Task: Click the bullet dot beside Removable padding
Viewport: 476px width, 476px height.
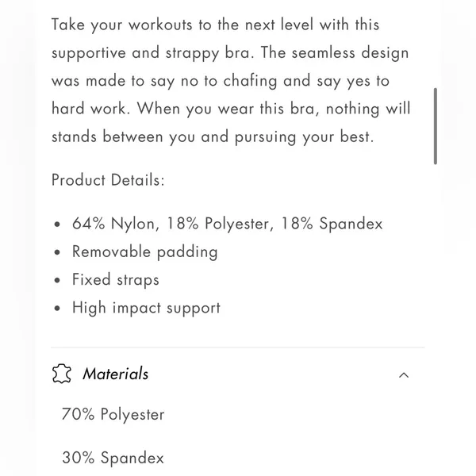Action: [x=57, y=252]
